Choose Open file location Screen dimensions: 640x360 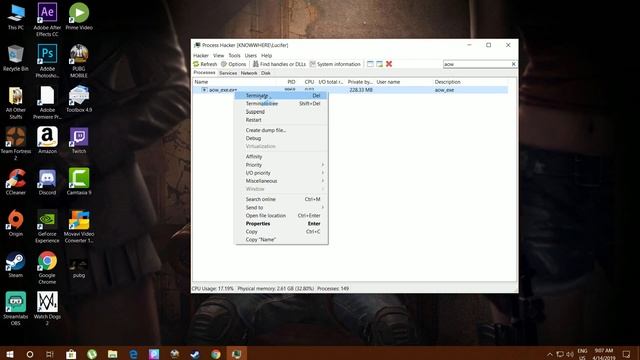pos(281,216)
